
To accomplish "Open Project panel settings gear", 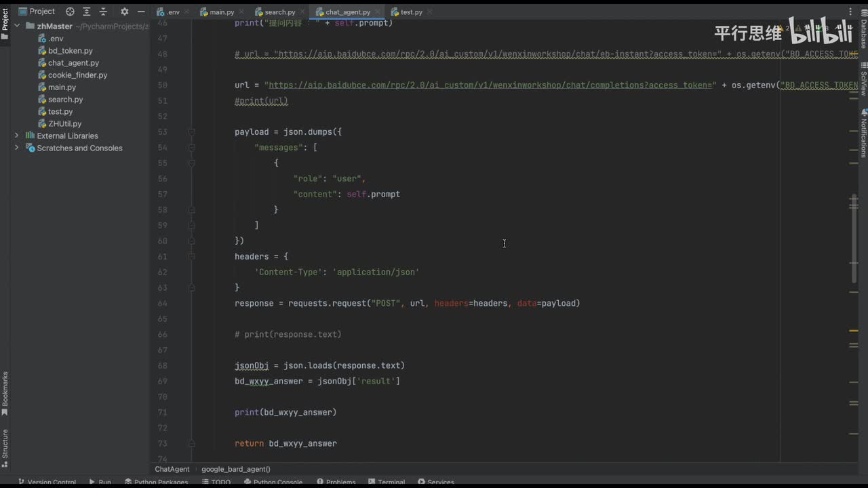I will (x=124, y=12).
